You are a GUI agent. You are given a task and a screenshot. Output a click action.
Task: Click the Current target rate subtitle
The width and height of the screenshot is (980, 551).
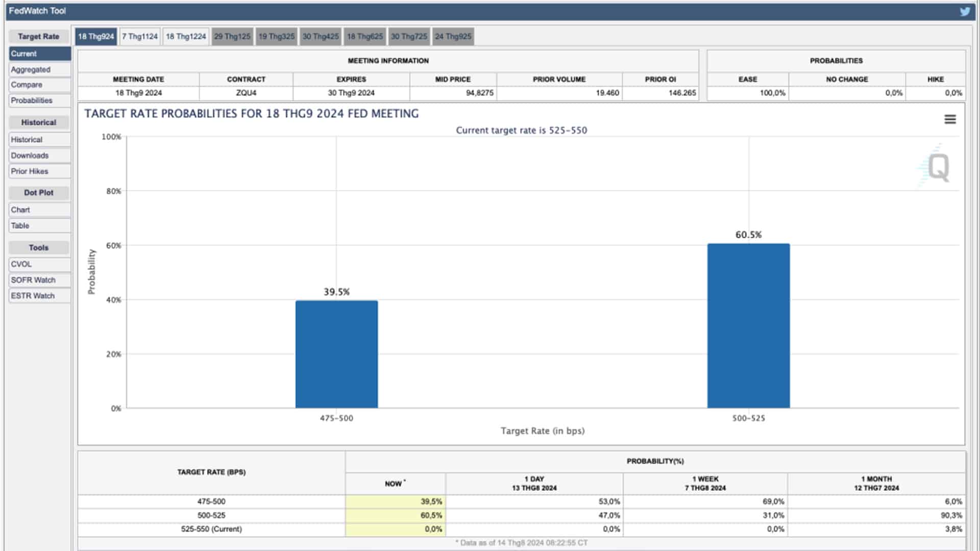click(522, 130)
